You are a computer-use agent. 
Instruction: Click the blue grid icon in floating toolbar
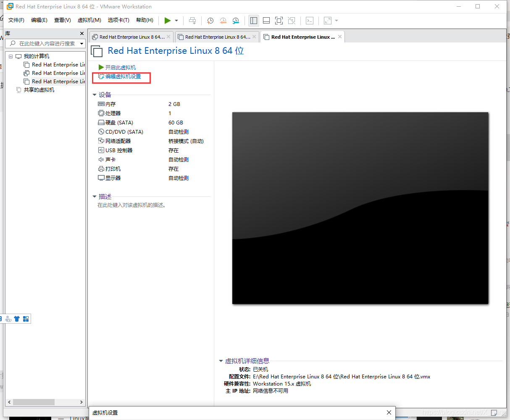point(26,319)
